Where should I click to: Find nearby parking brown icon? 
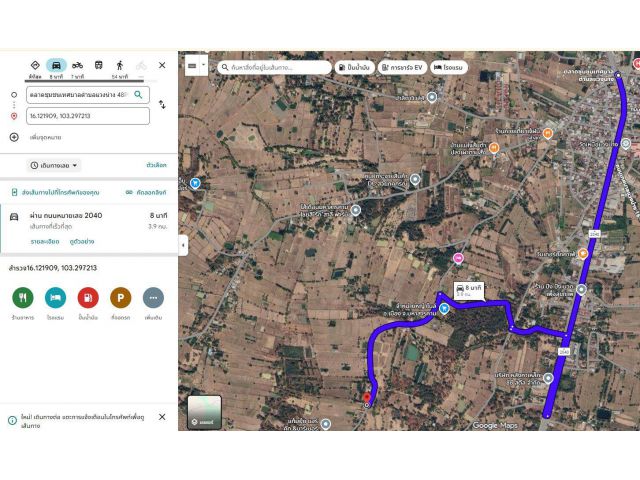click(x=121, y=298)
